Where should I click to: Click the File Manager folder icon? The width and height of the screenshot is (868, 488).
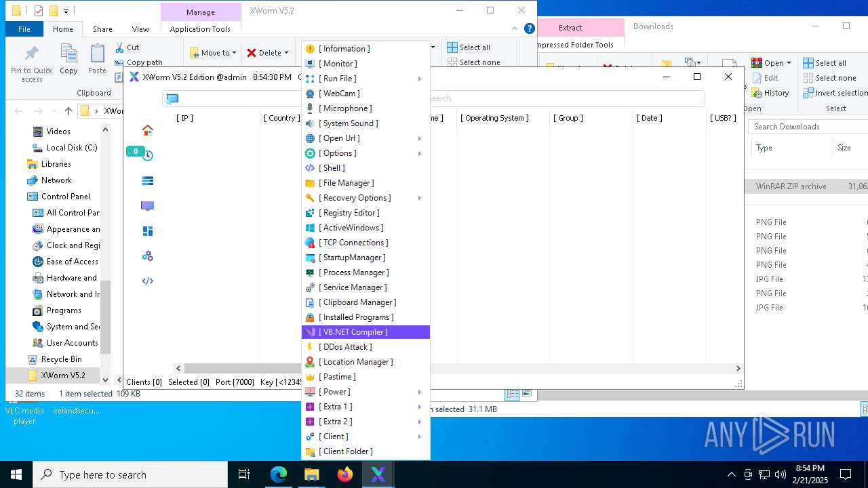coord(310,183)
